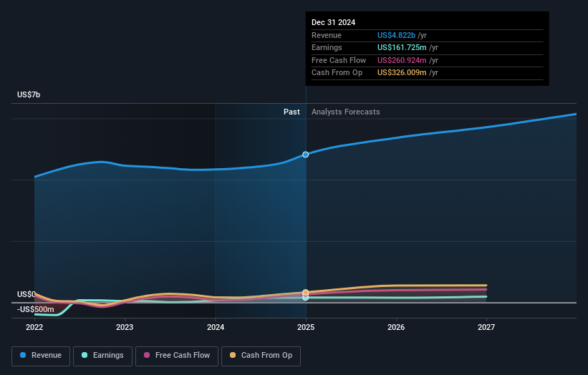Click the Dec 31 2024 tooltip date

(x=333, y=22)
